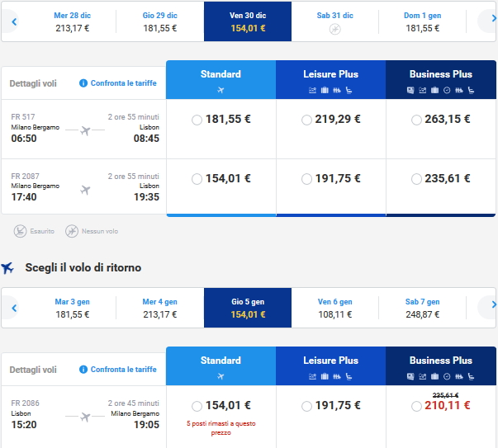Click the icon row under outbound Leisure Plus header
This screenshot has width=498, height=448.
pos(330,90)
